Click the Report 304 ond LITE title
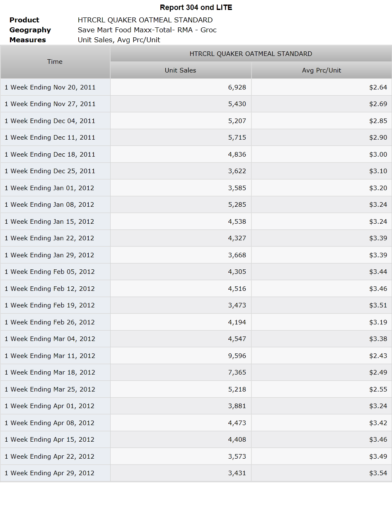Viewport: 392px width, 532px height. [x=196, y=7]
